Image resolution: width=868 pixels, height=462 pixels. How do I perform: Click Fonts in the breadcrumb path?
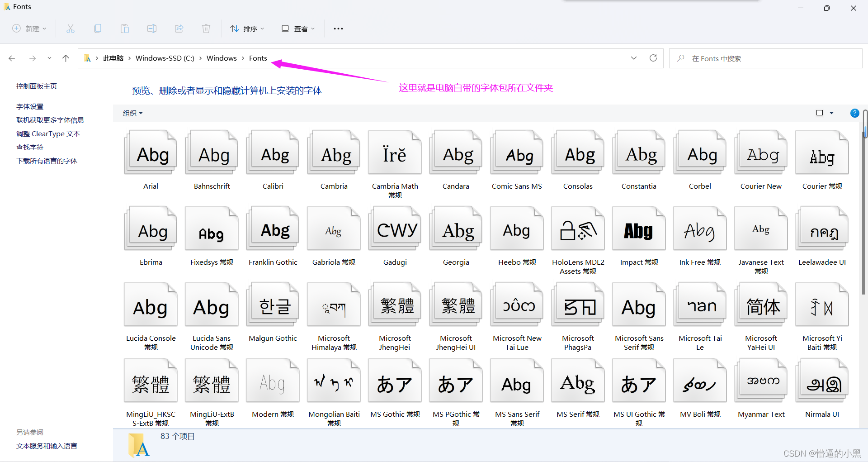tap(258, 58)
